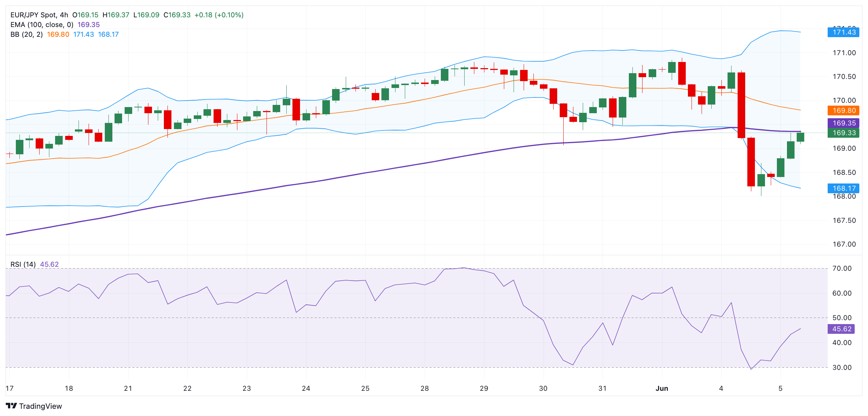Click the 28 date label on axis
The width and height of the screenshot is (868, 416).
pos(425,388)
